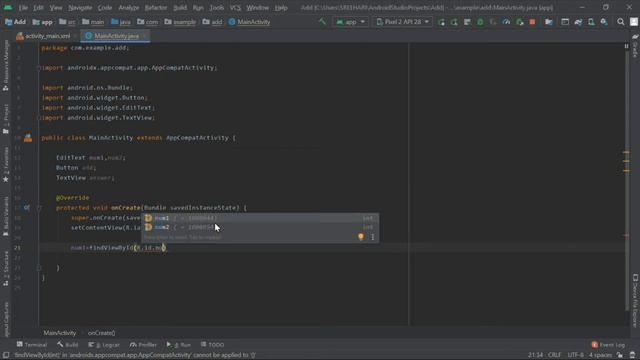Click the java breadcrumb in navigation bar
This screenshot has height=360, width=640.
[x=121, y=22]
